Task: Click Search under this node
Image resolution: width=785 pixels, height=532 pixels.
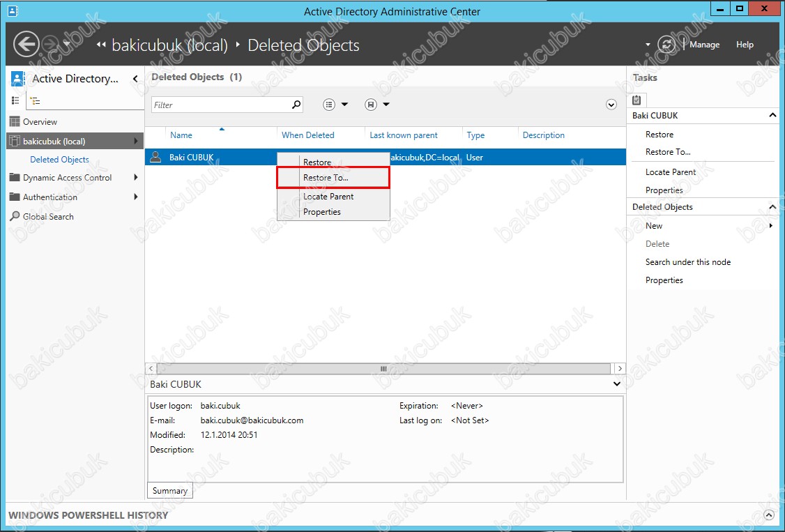Action: [x=688, y=261]
